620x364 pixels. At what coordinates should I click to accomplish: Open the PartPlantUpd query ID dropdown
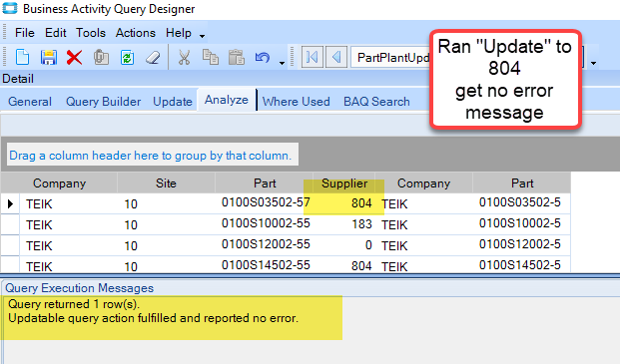pyautogui.click(x=390, y=58)
